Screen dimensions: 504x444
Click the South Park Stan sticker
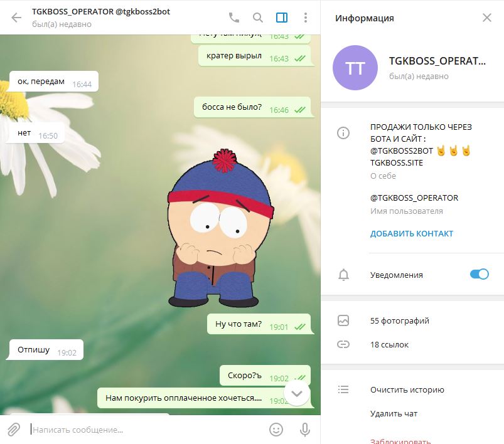coord(220,228)
